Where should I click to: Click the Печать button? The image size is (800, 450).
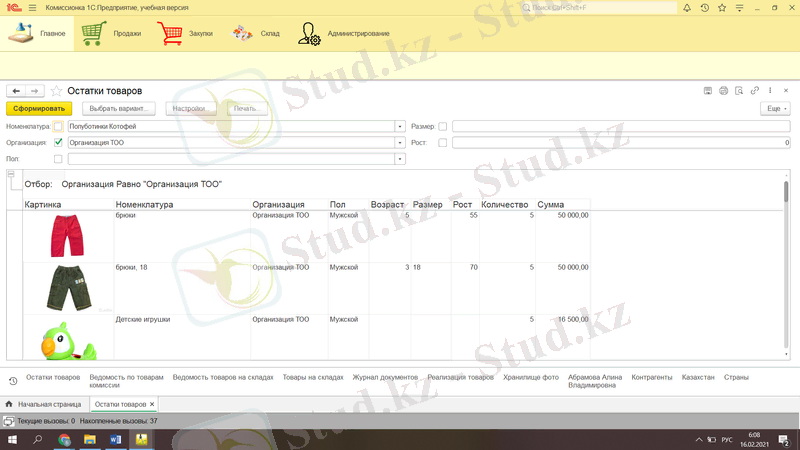247,109
